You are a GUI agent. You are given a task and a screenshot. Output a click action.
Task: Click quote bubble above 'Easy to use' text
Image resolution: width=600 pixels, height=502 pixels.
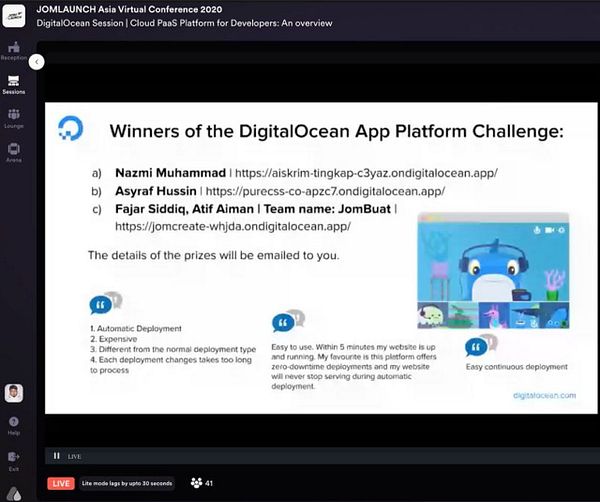288,321
